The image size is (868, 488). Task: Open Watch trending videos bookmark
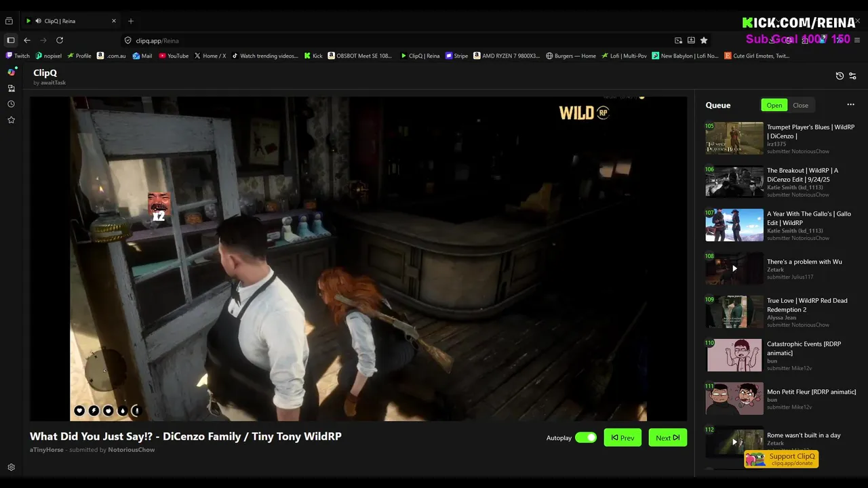(x=264, y=56)
